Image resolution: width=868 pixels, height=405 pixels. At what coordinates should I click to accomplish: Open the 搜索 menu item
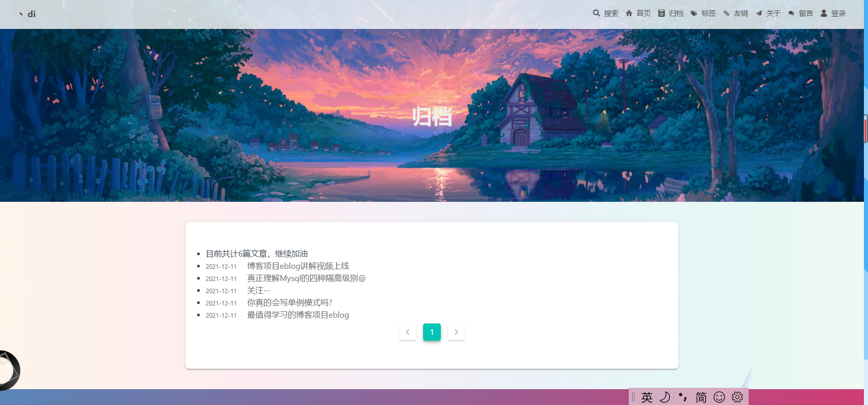611,14
